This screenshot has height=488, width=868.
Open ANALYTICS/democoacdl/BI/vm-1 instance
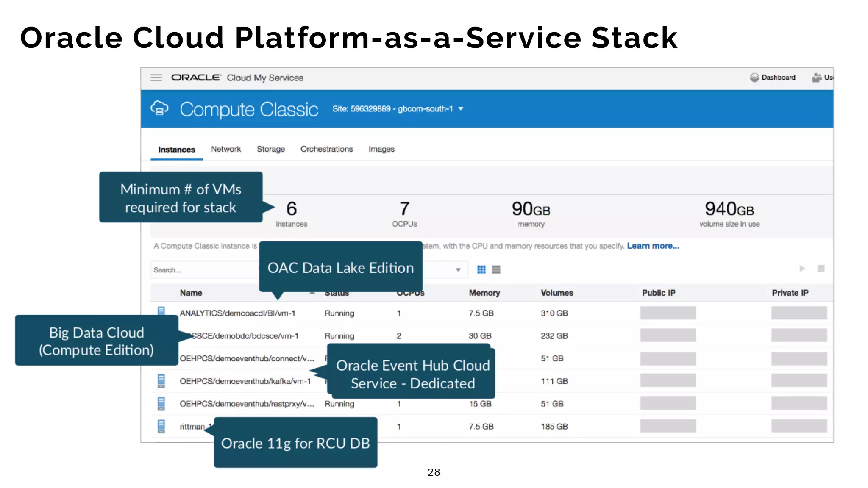237,313
